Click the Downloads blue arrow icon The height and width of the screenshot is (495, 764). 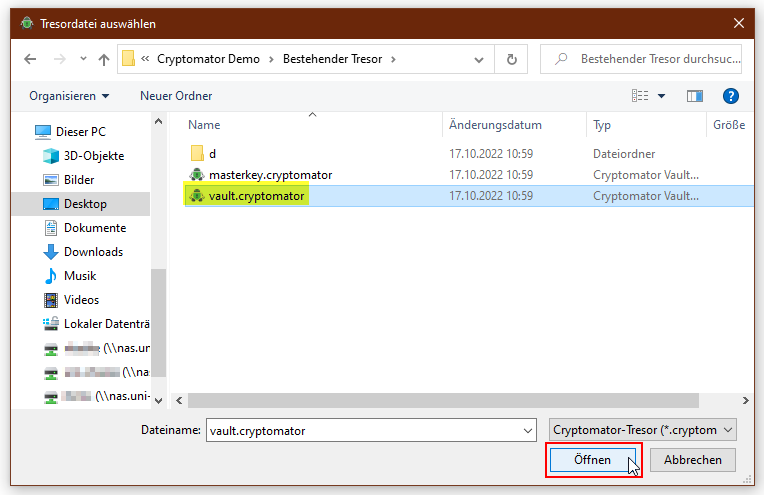51,252
